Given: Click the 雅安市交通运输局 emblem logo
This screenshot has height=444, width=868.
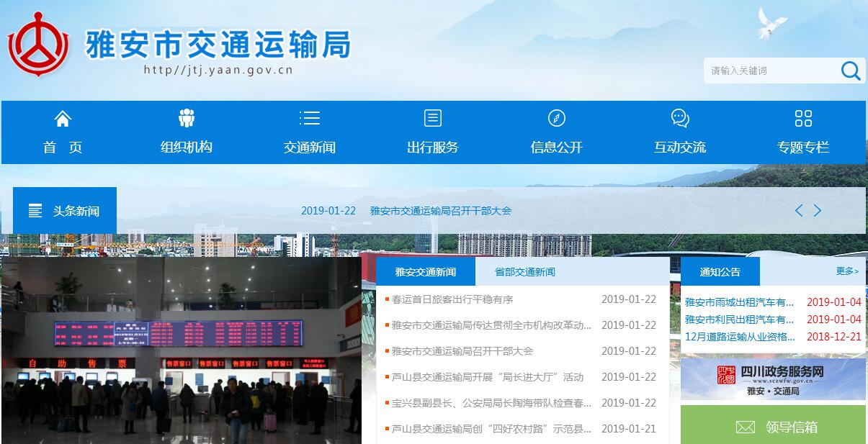Looking at the screenshot, I should coord(38,46).
